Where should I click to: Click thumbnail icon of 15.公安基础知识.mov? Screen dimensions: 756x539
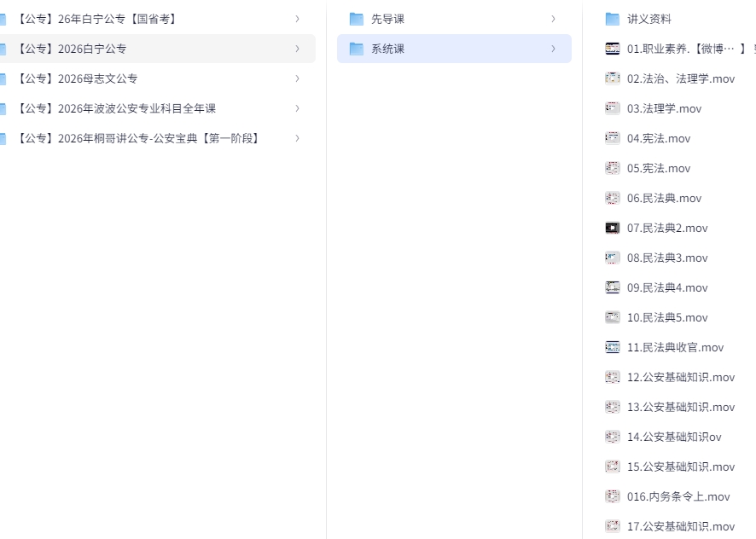[613, 467]
